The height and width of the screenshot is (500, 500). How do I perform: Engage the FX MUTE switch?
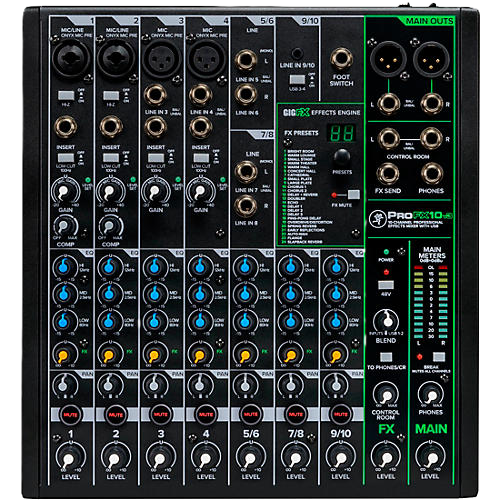pyautogui.click(x=354, y=195)
